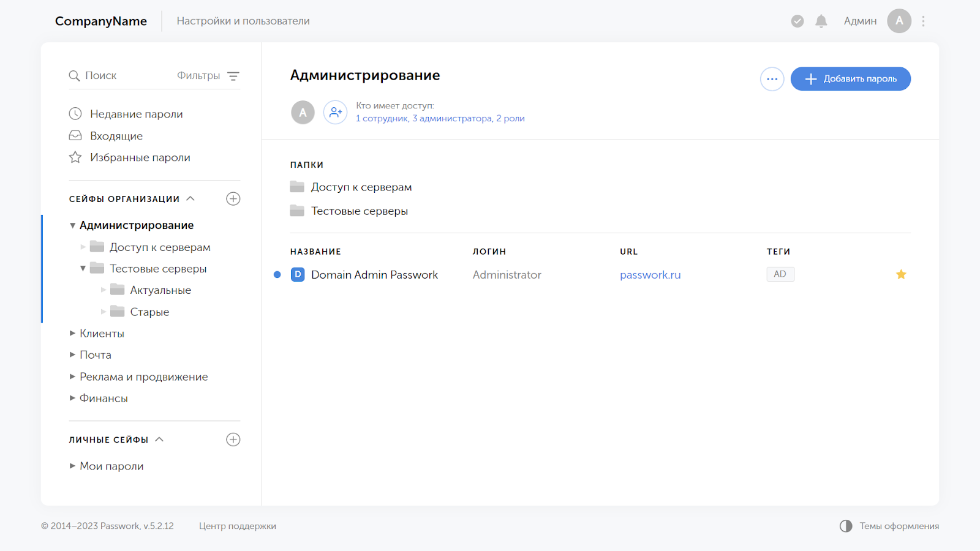This screenshot has width=980, height=551.
Task: Open Недавние пароли in sidebar
Action: coord(136,114)
